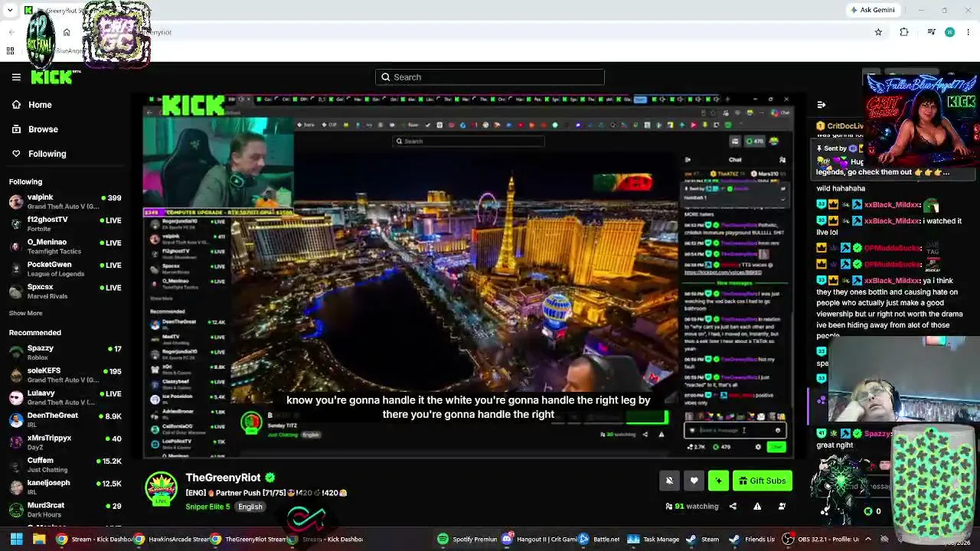Switch to TheGreenyRiot Stream taskbar window

tap(247, 539)
